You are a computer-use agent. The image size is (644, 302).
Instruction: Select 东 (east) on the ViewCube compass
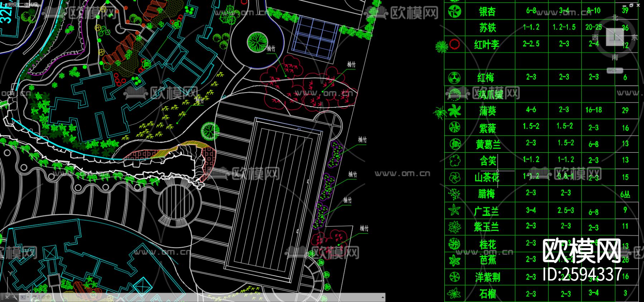pos(634,37)
